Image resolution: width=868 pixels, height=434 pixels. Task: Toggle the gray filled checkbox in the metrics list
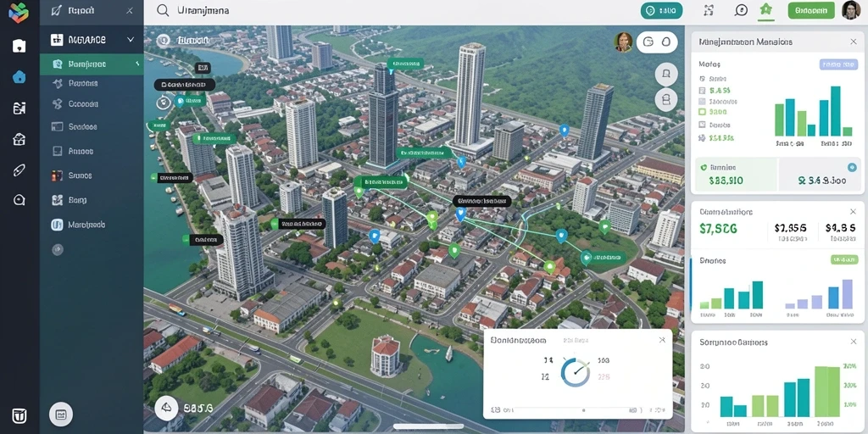pos(702,102)
